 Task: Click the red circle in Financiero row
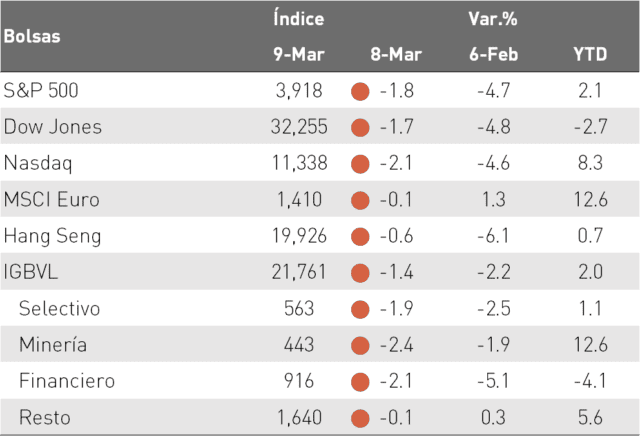pyautogui.click(x=360, y=382)
